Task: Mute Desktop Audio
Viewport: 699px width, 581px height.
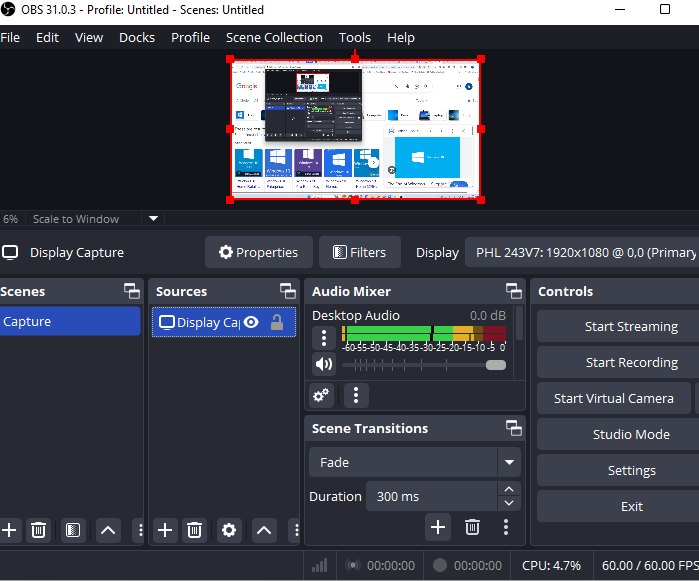Action: pos(324,364)
